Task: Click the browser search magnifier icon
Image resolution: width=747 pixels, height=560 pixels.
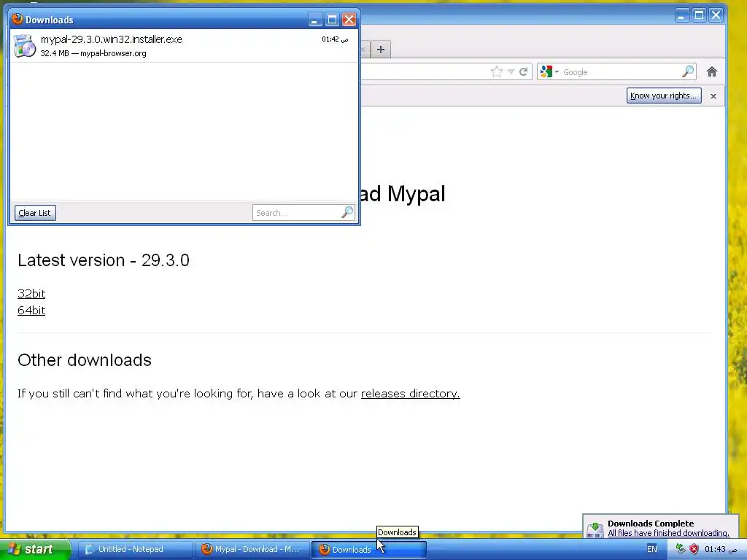Action: coord(688,72)
